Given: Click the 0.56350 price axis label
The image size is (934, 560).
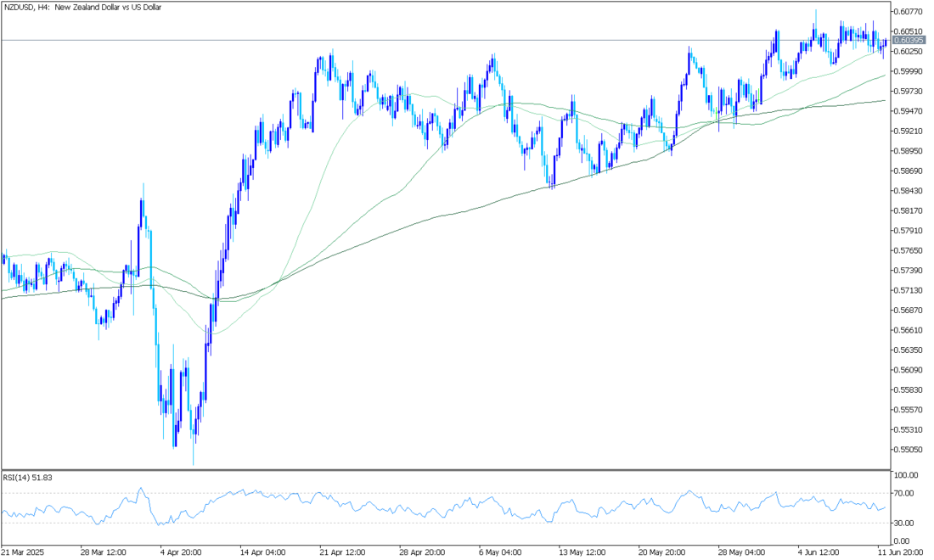Looking at the screenshot, I should pos(909,350).
